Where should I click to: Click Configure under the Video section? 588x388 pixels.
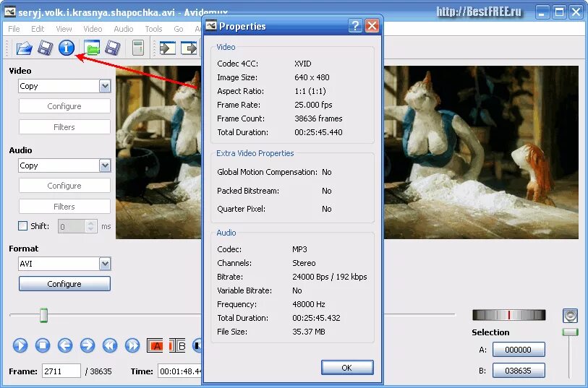64,106
